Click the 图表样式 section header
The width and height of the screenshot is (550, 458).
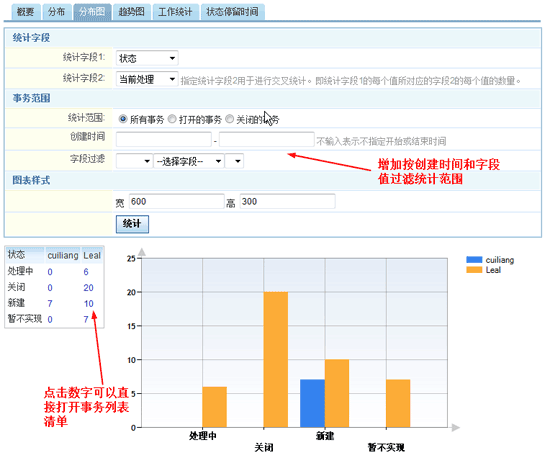(x=31, y=180)
